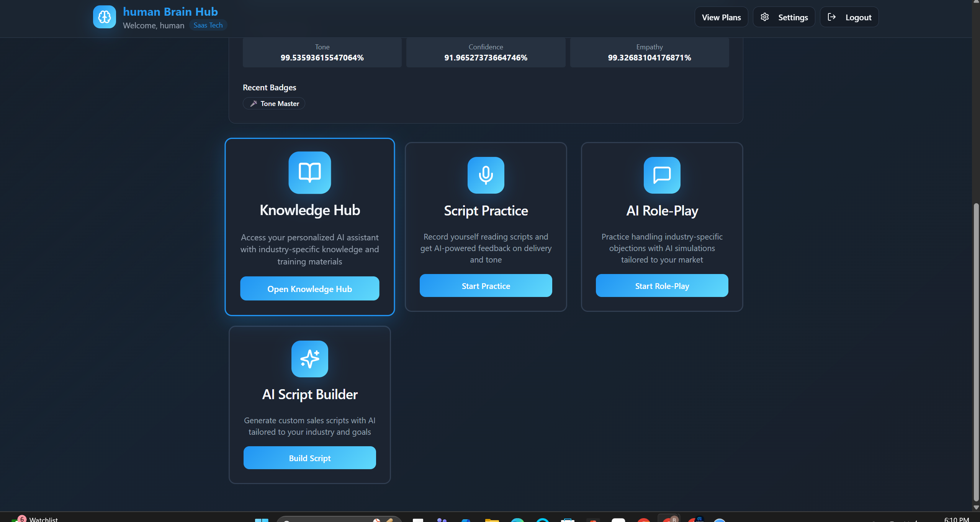
Task: Click the page vertical scrollbar thumb
Action: 976,352
